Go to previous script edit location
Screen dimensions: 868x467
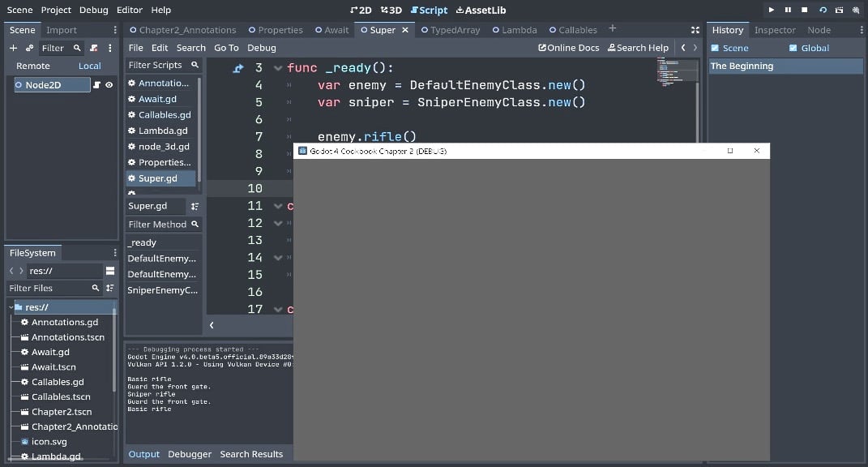coord(683,48)
